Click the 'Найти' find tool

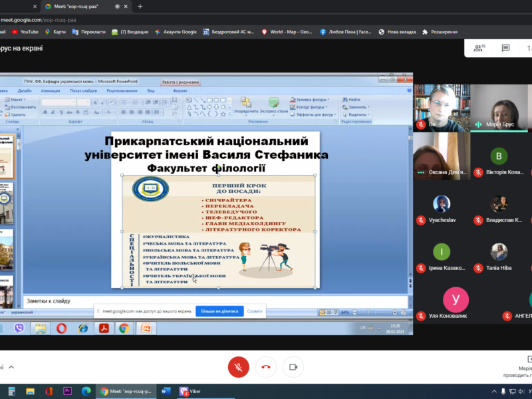352,100
